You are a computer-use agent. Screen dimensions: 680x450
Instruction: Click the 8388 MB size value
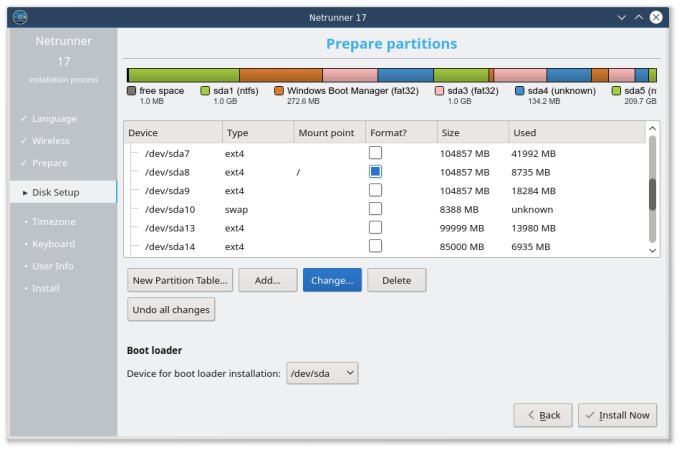point(459,209)
